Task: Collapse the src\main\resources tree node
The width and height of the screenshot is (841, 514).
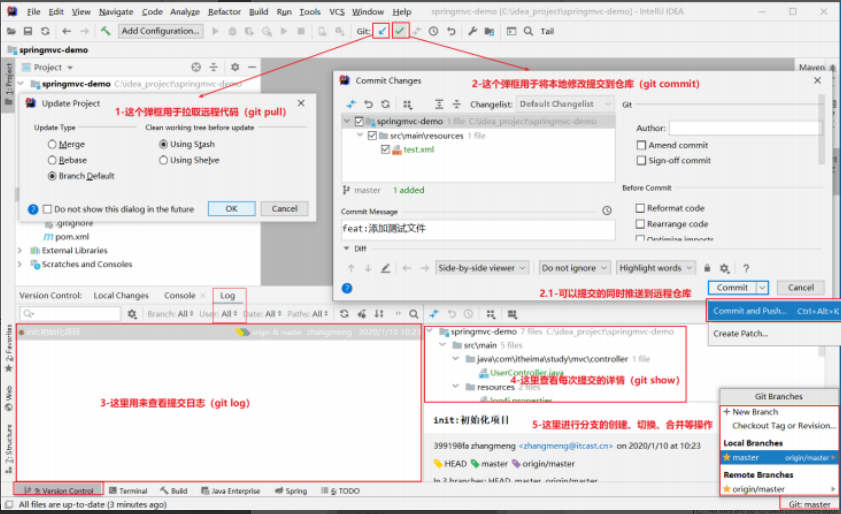Action: coord(361,135)
